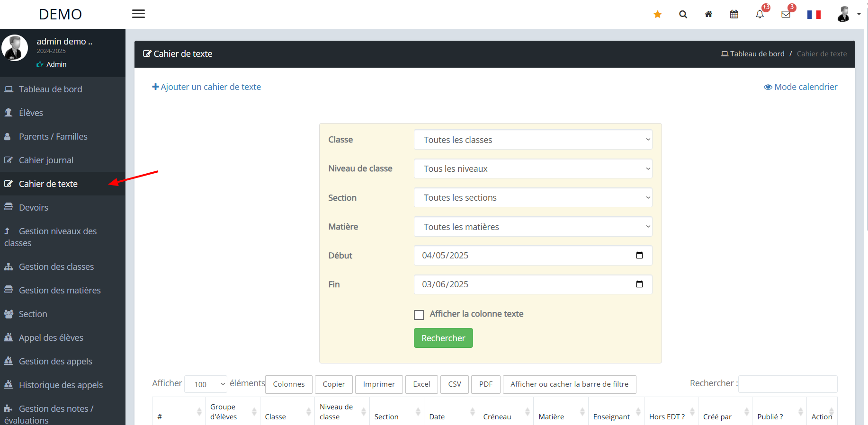
Task: Click the Rechercher table search field
Action: pos(788,384)
